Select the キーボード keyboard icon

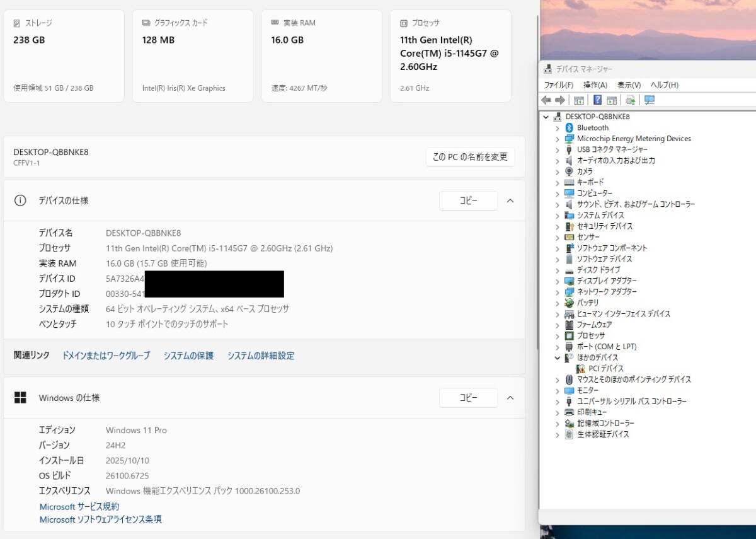click(x=570, y=182)
